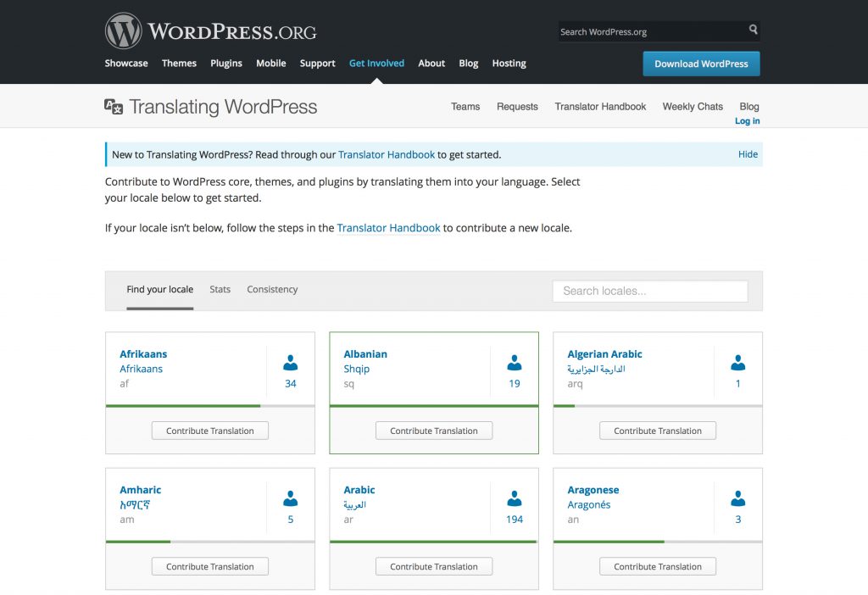Contribute Translation for Afrikaans
Viewport: 868px width, 595px height.
[x=210, y=431]
